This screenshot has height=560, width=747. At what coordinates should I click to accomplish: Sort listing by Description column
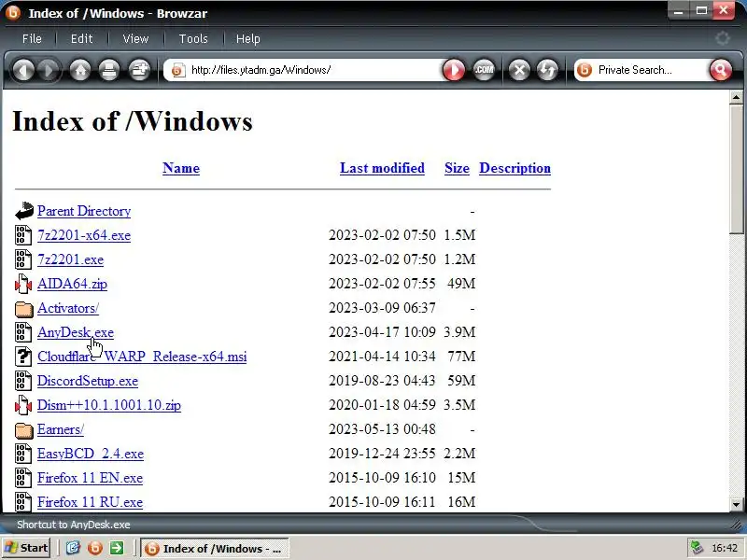tap(515, 168)
